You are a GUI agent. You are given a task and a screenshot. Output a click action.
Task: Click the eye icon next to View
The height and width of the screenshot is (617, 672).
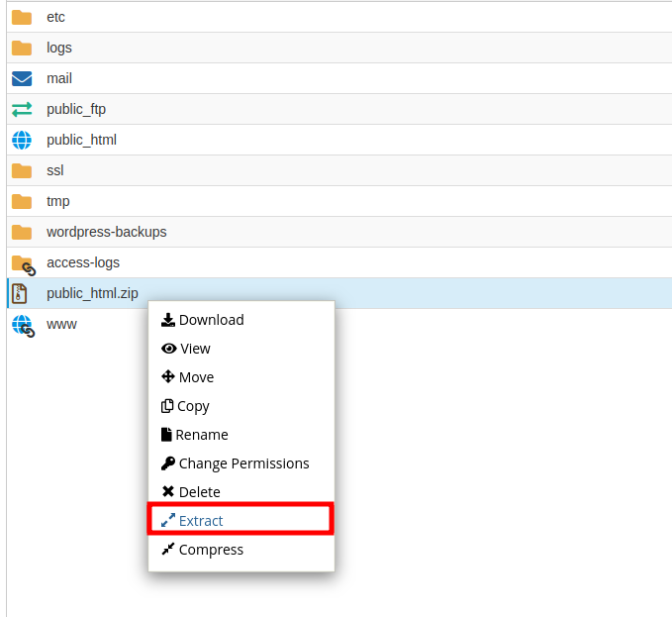[169, 349]
